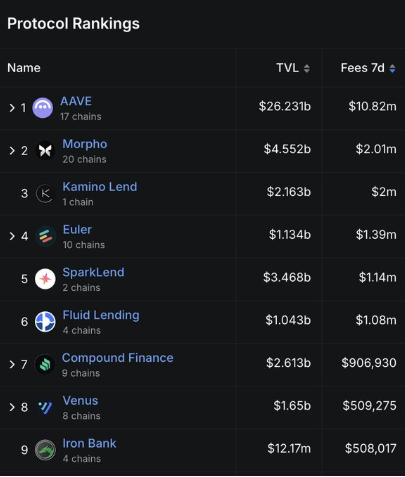The image size is (405, 477).
Task: Sort table by Fees 7d column
Action: tap(368, 68)
